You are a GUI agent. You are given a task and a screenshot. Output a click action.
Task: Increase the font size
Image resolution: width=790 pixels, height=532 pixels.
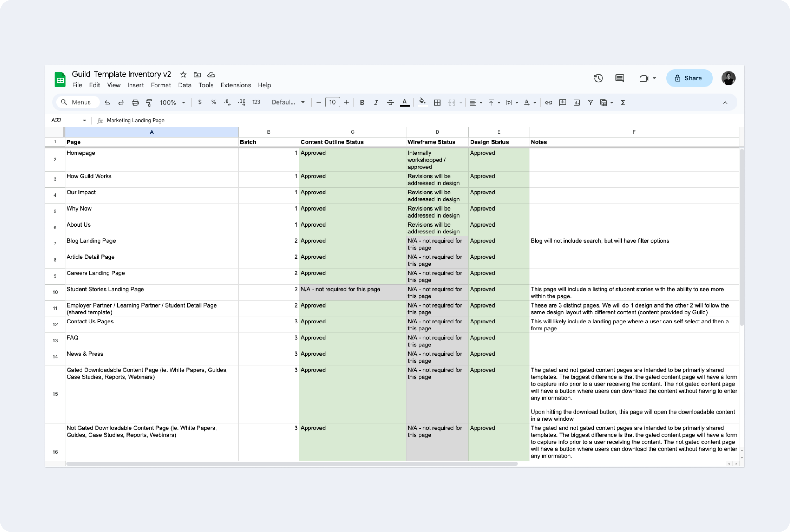tap(346, 102)
